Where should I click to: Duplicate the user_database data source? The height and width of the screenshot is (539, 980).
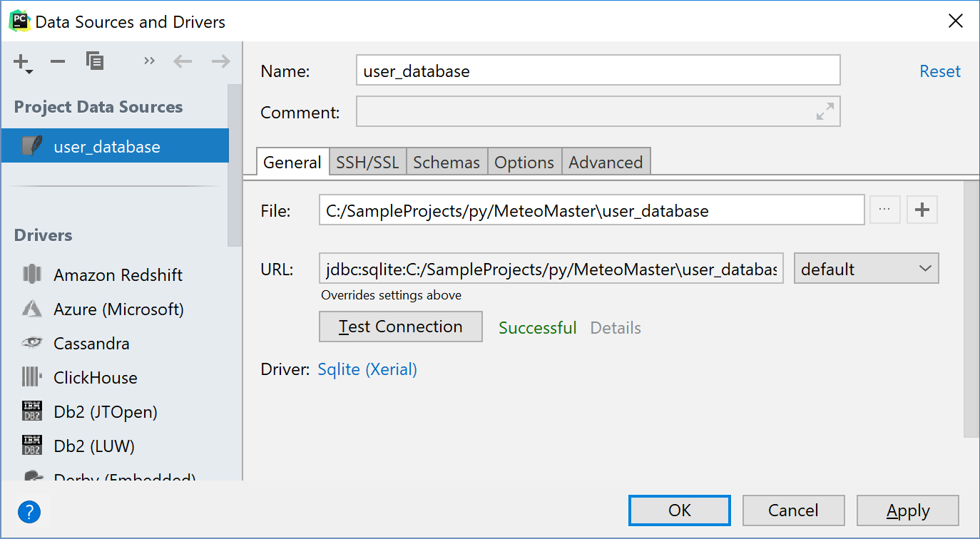(94, 61)
